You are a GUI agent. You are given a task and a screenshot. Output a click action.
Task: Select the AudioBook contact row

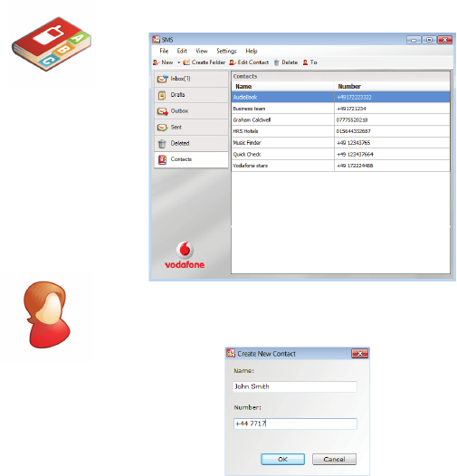(340, 97)
